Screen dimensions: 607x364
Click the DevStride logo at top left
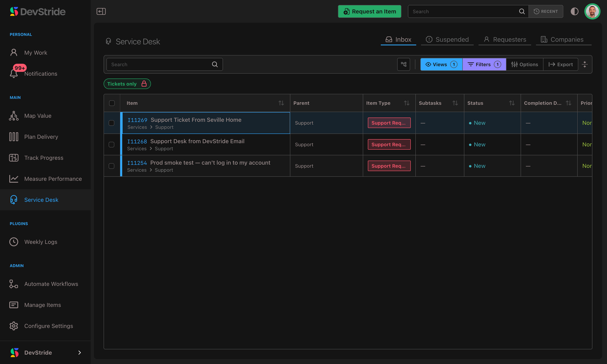point(38,11)
